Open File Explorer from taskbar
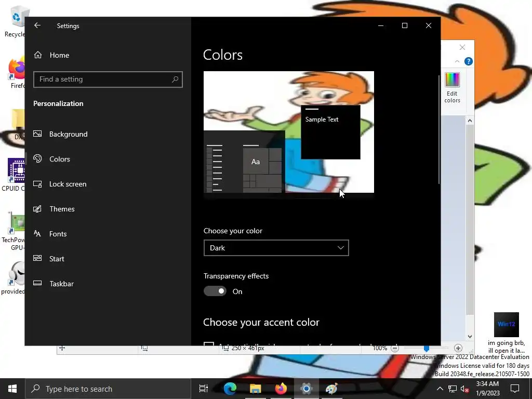This screenshot has height=399, width=532. (255, 389)
